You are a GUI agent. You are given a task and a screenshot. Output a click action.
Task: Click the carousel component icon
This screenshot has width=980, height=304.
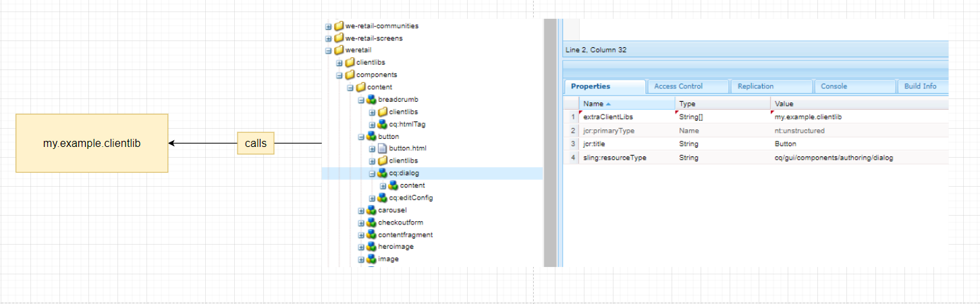coord(371,210)
